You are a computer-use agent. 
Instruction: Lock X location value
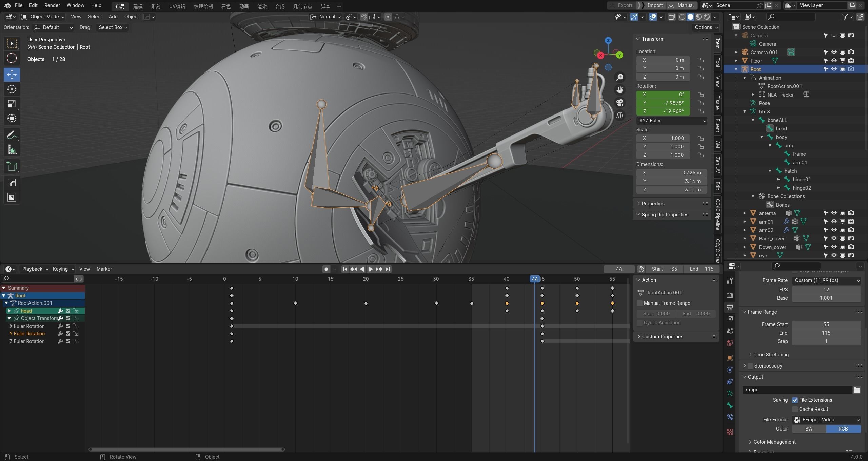tap(701, 60)
